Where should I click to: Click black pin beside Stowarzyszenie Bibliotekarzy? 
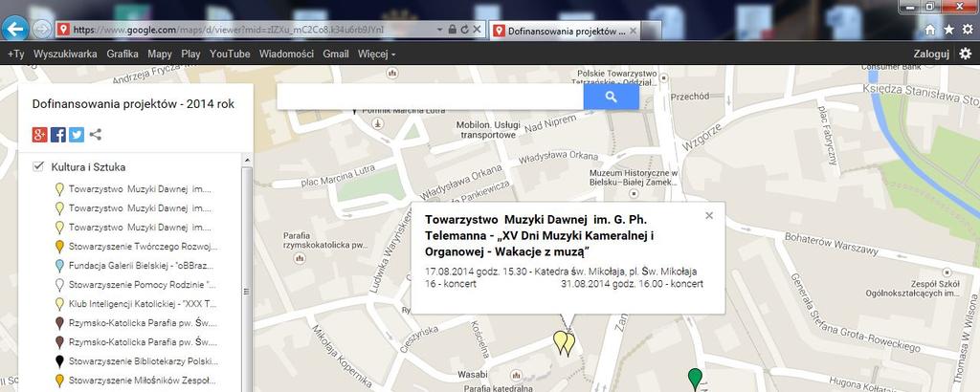pyautogui.click(x=59, y=360)
